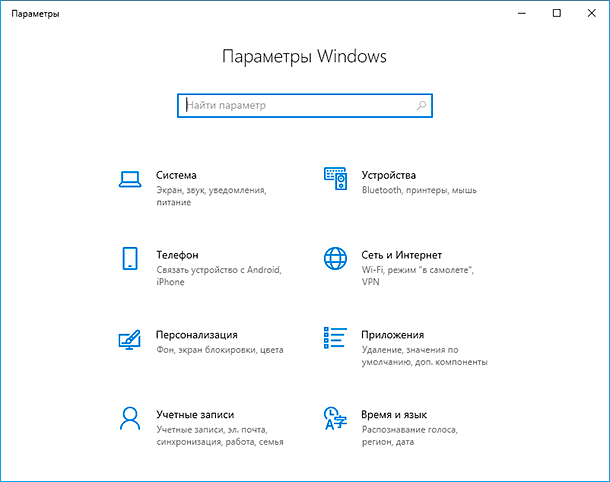Screen dimensions: 610x482
Task: Open the Время и язык heading
Action: (x=394, y=414)
